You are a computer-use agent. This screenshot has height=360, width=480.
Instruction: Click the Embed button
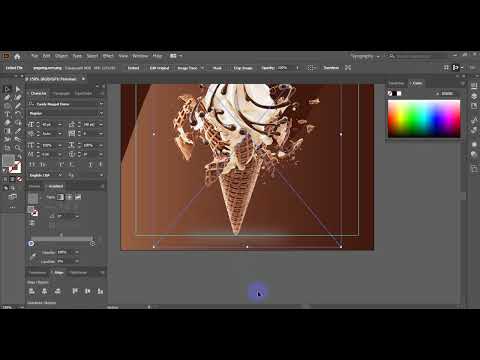(133, 68)
